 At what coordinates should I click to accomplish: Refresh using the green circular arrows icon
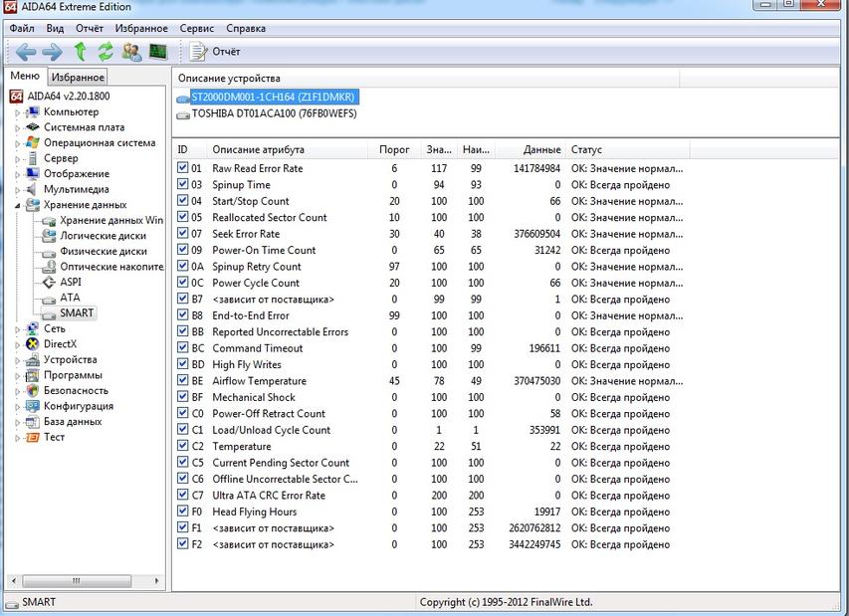pyautogui.click(x=106, y=52)
